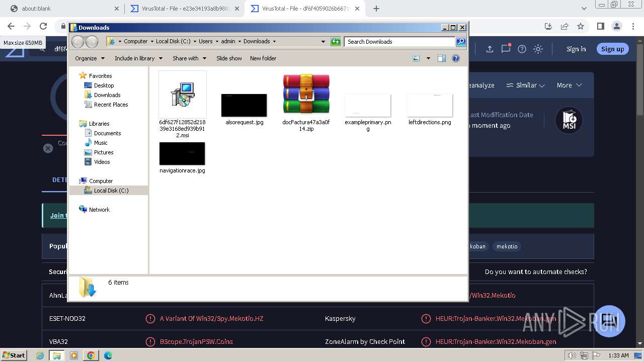Viewport: 644px width, 362px height.
Task: Open the Chrome three-dot menu
Action: 633,26
